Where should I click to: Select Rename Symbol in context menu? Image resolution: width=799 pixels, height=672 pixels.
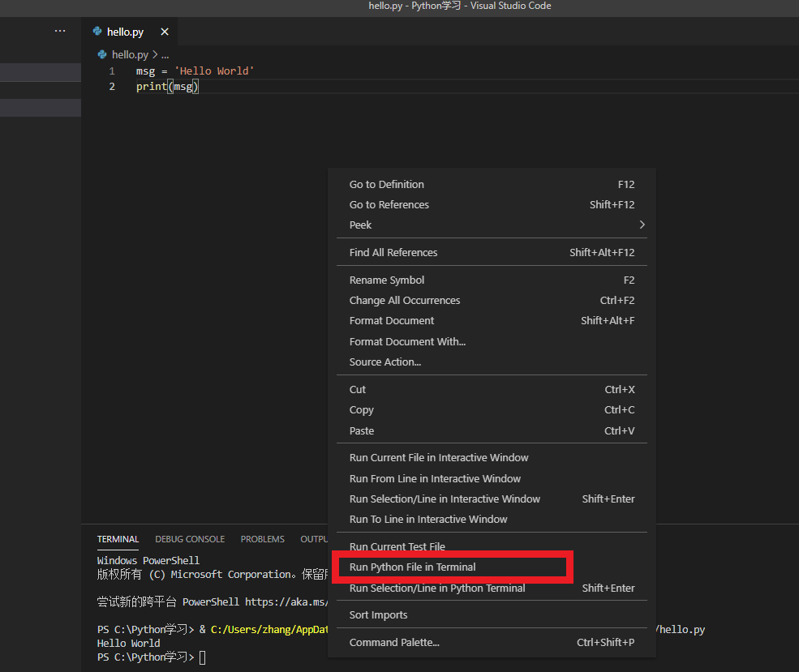click(492, 280)
